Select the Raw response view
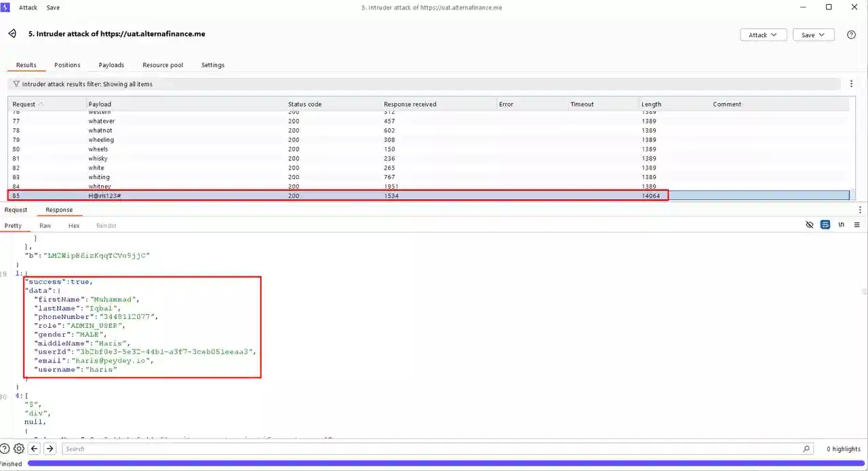 (45, 225)
